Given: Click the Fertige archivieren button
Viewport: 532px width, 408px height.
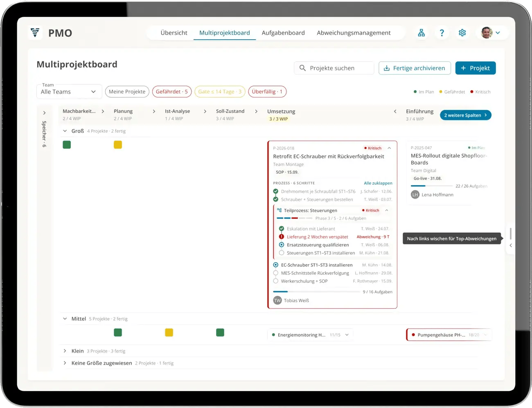Looking at the screenshot, I should pyautogui.click(x=415, y=68).
